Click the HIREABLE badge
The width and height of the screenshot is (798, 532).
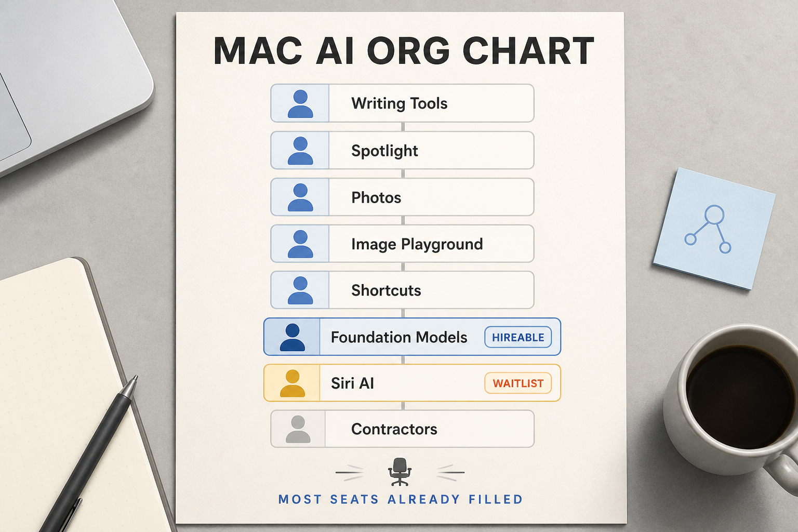coord(518,337)
